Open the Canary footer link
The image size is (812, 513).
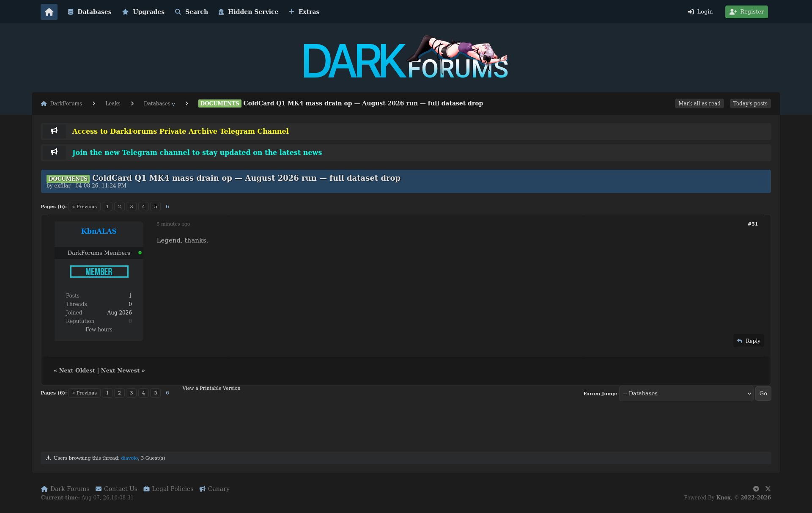click(x=214, y=489)
